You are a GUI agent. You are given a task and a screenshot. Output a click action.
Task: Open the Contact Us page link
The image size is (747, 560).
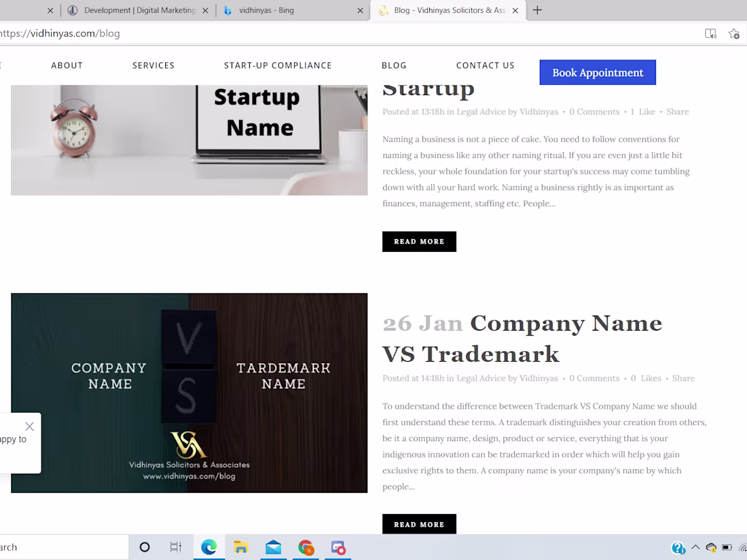485,66
